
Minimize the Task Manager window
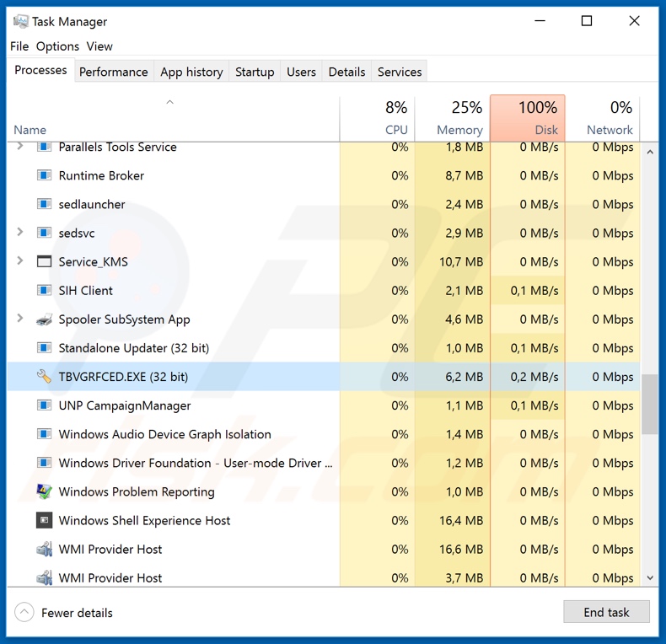pyautogui.click(x=540, y=21)
